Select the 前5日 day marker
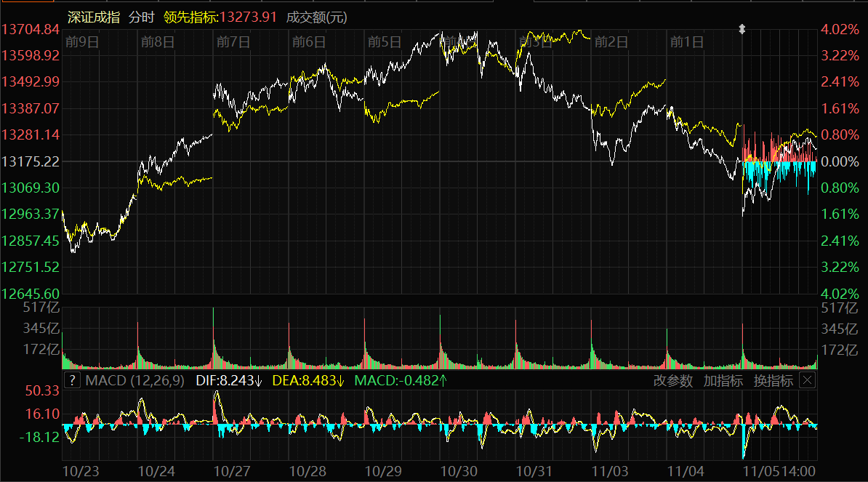868x482 pixels. (x=385, y=41)
